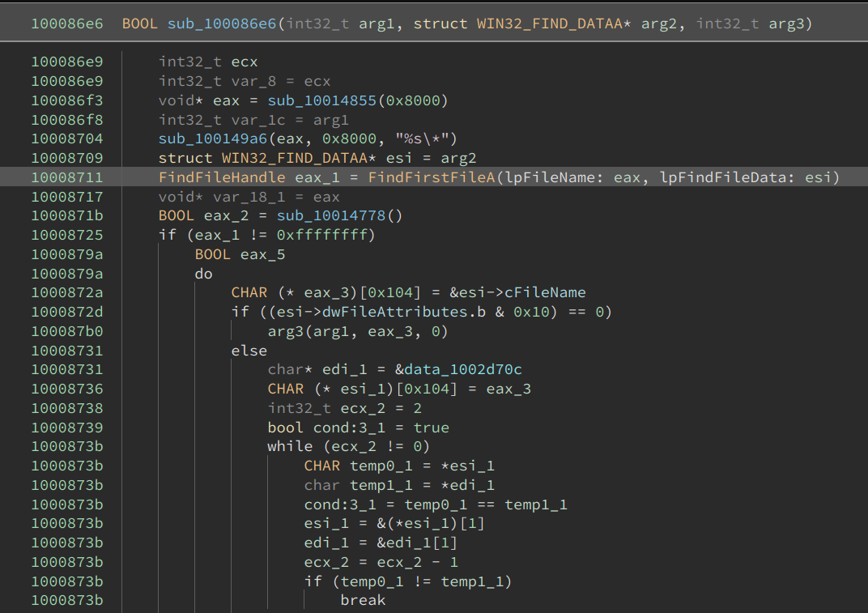
Task: Click the break statement
Action: coord(363,600)
